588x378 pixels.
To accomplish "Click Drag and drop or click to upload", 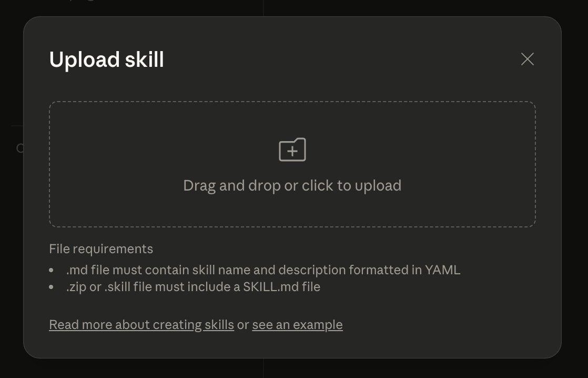I will pyautogui.click(x=292, y=185).
